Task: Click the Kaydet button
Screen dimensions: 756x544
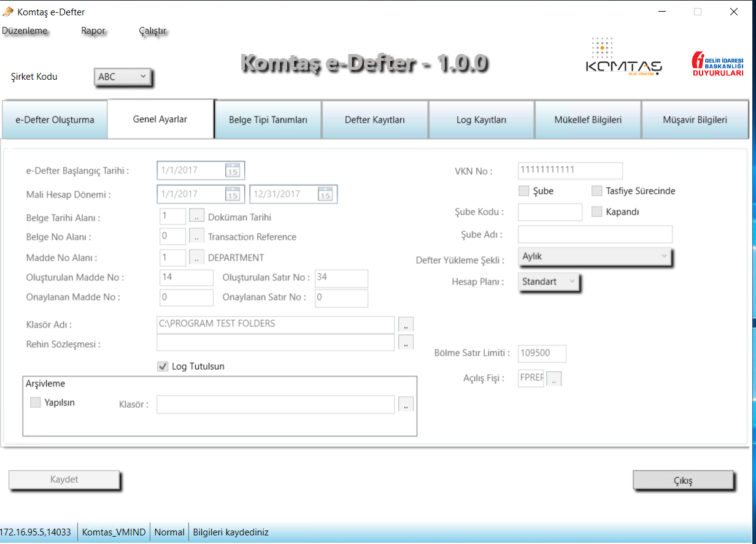Action: pyautogui.click(x=64, y=480)
